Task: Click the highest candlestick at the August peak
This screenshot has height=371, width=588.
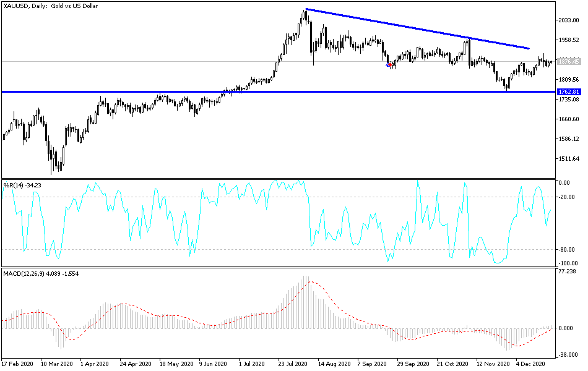Action: pos(306,15)
